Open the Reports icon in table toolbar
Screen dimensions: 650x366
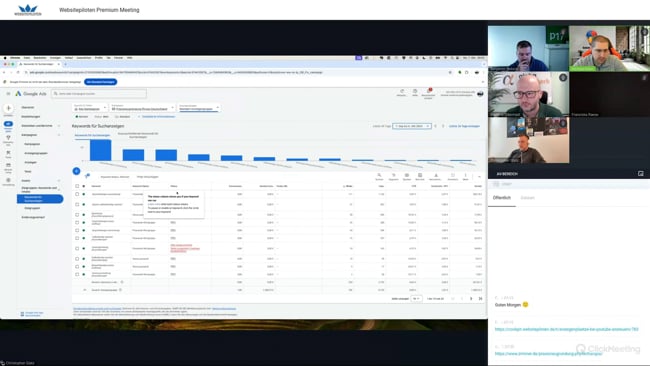pos(420,175)
